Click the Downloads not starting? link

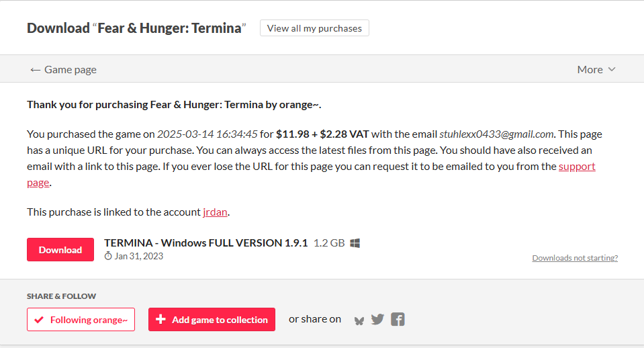[x=575, y=257]
